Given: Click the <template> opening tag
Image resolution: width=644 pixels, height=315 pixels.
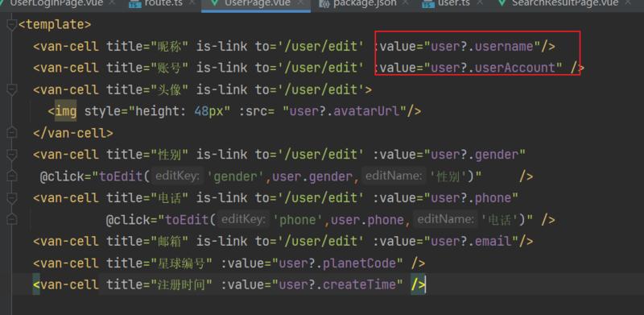Looking at the screenshot, I should point(55,25).
